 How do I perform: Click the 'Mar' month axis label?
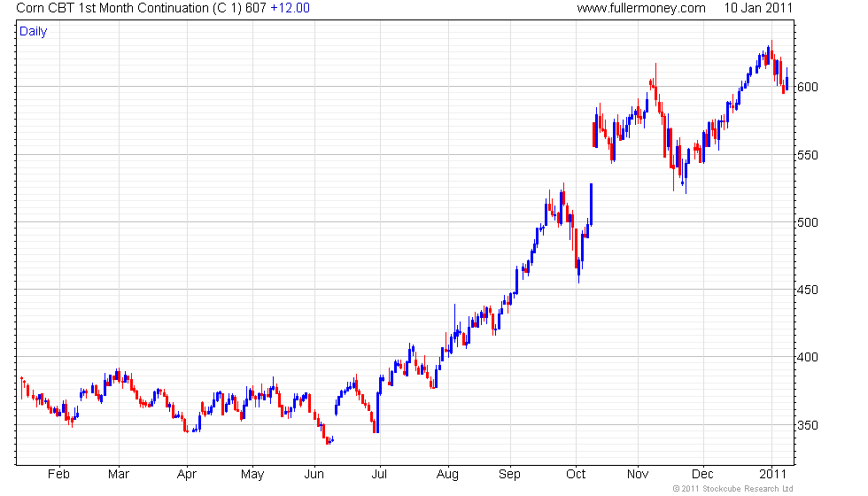pyautogui.click(x=119, y=475)
